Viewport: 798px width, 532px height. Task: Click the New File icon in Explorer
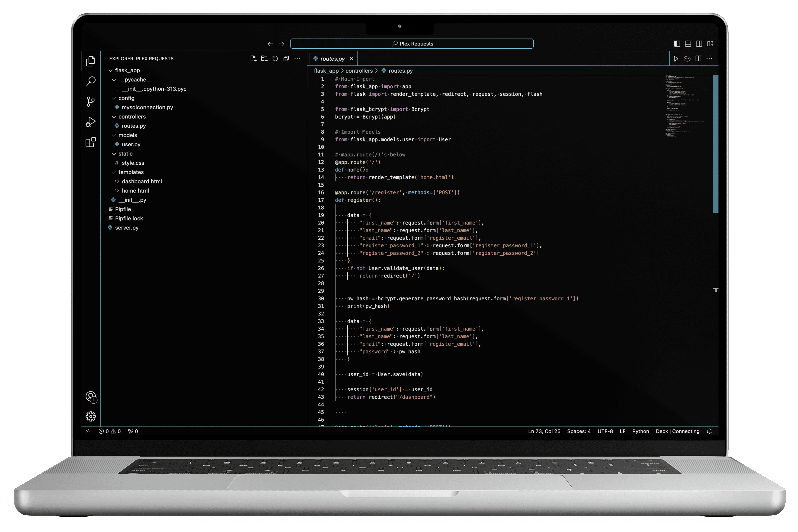(253, 59)
